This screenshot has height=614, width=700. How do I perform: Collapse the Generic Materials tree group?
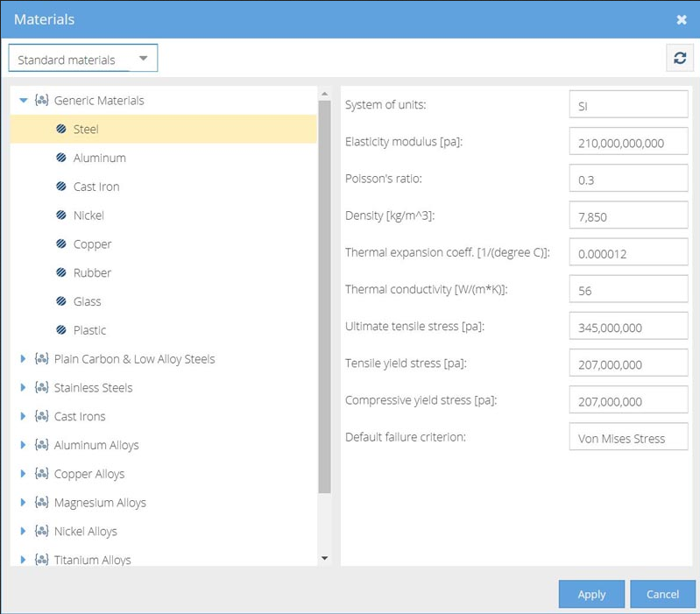point(24,101)
